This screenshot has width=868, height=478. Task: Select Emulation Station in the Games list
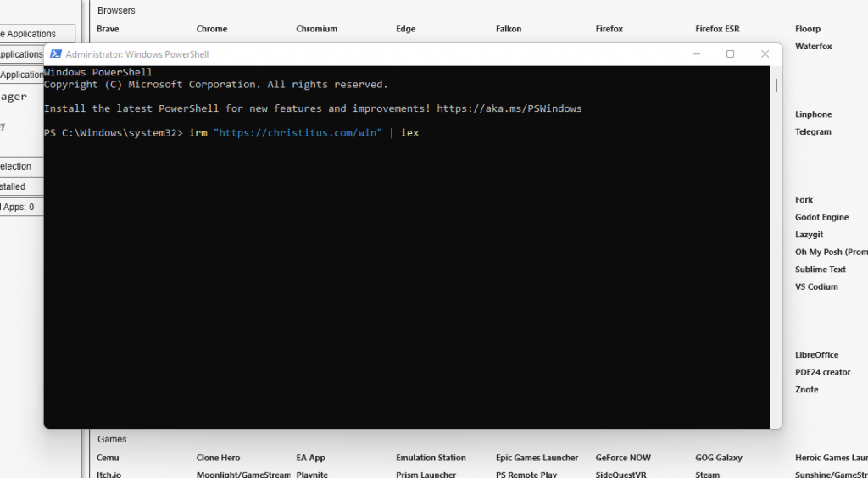(431, 458)
